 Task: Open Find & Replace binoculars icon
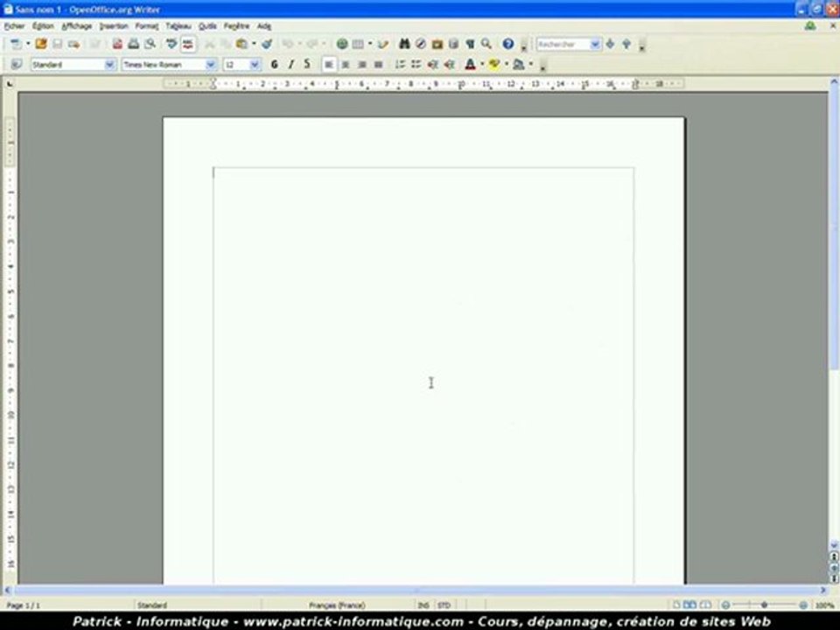[404, 45]
